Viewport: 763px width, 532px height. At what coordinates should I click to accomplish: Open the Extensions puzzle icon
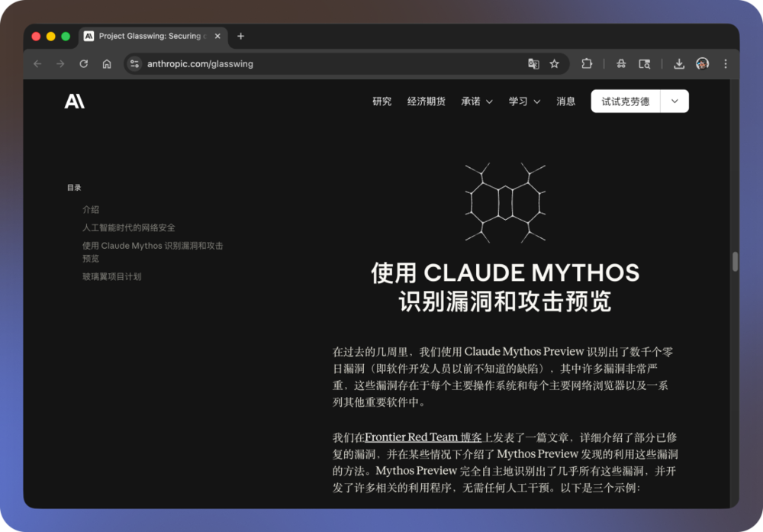(x=587, y=64)
